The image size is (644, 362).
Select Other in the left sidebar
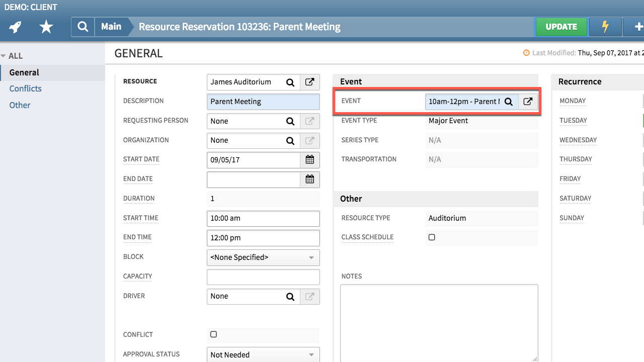point(20,105)
